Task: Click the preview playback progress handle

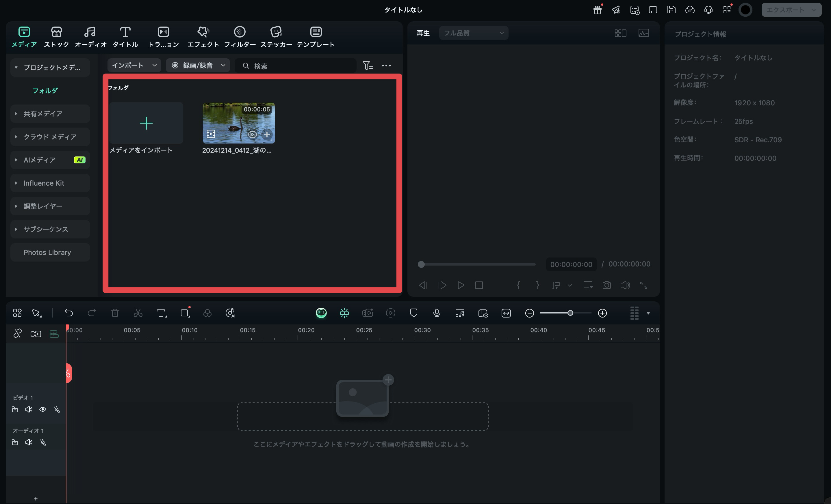Action: (x=421, y=264)
